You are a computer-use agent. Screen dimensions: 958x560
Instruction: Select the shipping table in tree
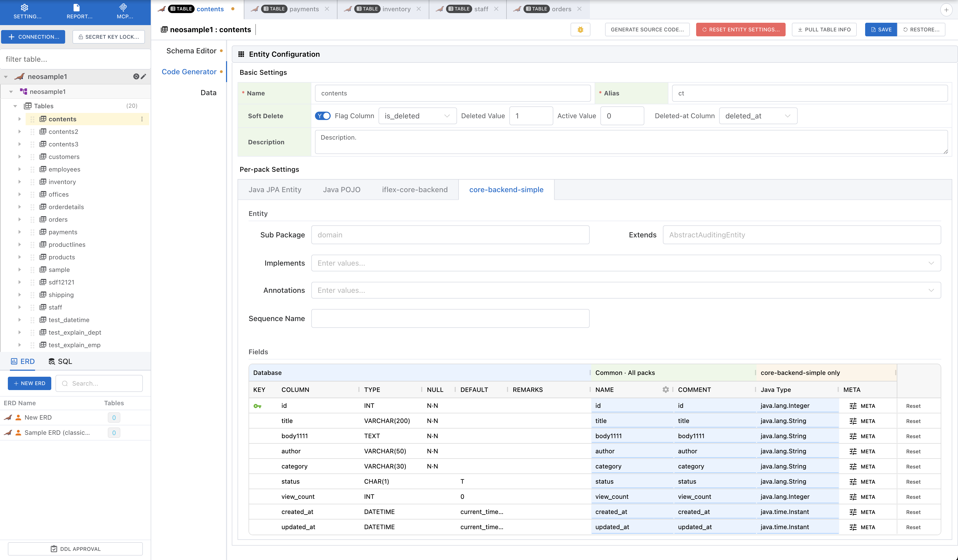61,295
